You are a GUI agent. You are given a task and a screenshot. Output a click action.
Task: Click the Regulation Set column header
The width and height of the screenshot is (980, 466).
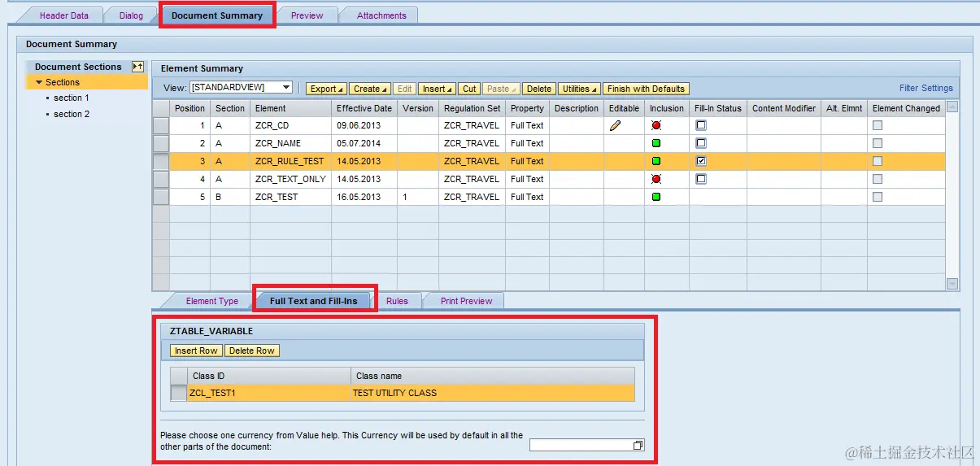click(x=472, y=108)
